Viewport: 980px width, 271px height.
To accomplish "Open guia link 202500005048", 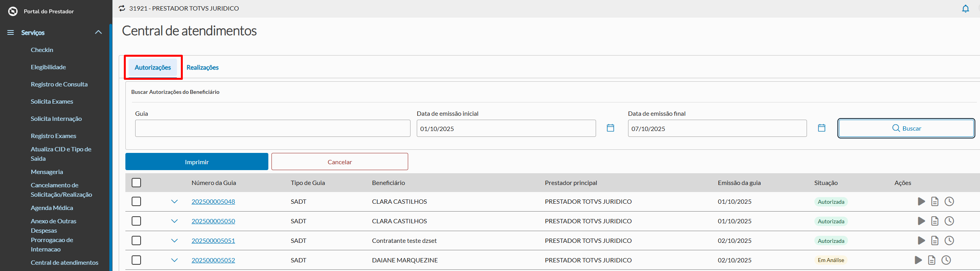I will (x=213, y=201).
